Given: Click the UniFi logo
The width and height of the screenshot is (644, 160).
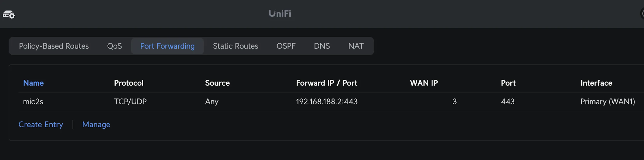Looking at the screenshot, I should tap(279, 14).
